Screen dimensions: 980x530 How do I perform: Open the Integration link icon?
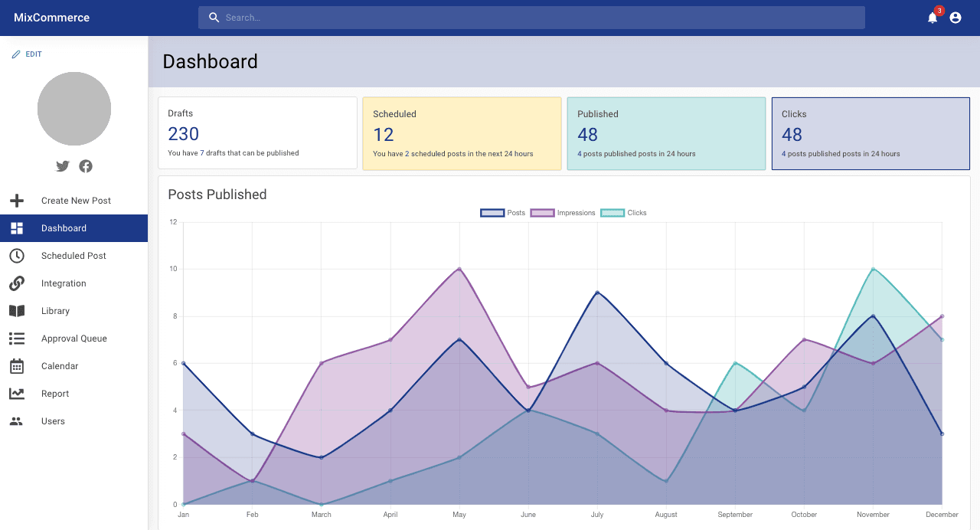[x=15, y=283]
